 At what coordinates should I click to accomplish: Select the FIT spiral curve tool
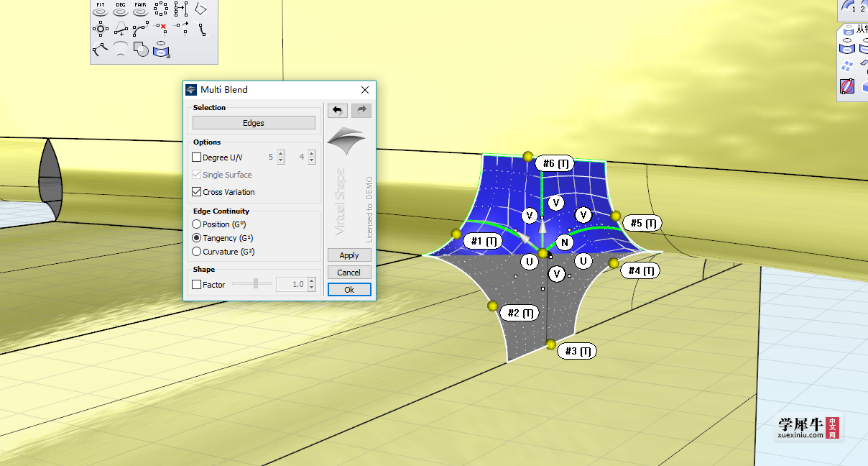[x=100, y=9]
